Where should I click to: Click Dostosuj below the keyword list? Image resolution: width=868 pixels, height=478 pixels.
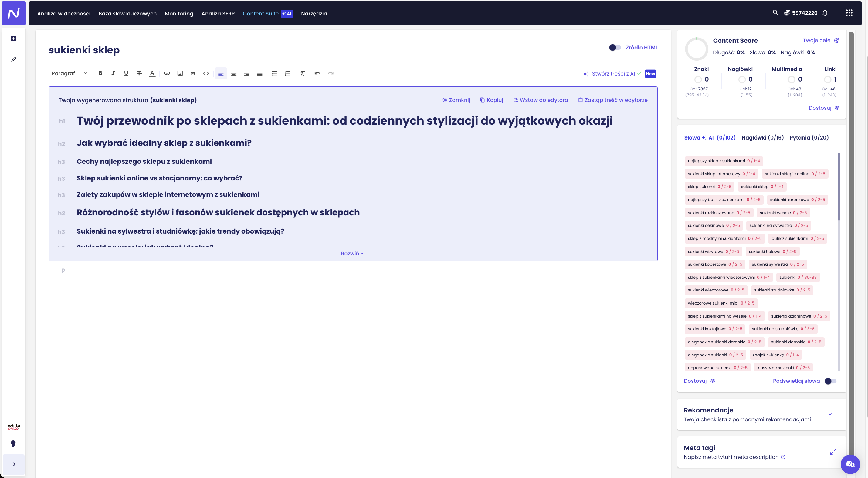pyautogui.click(x=699, y=381)
